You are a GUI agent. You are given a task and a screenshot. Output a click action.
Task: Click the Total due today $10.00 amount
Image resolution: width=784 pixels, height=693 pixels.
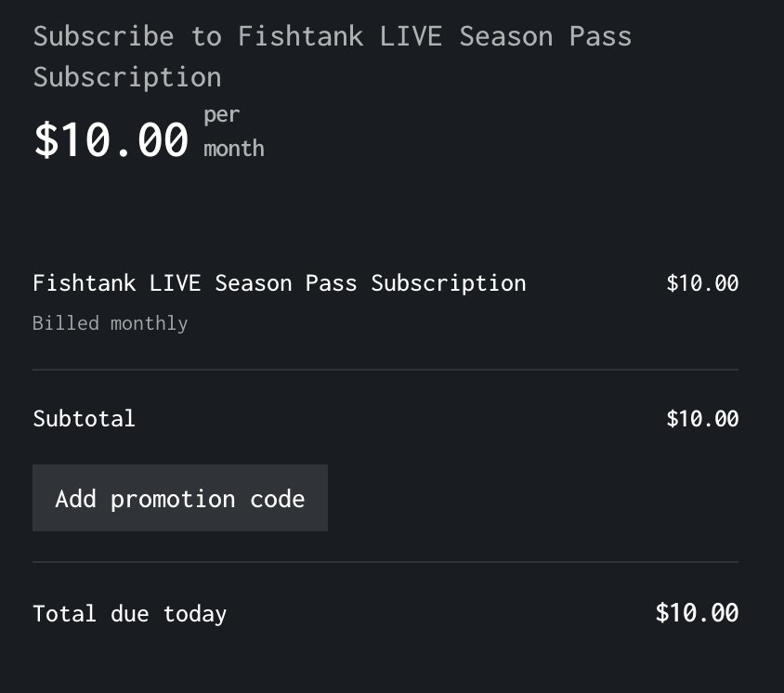tap(697, 612)
